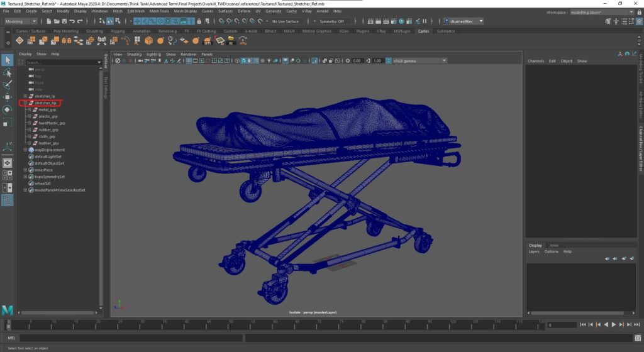Switch to the Poly Modeling shelf tab
The width and height of the screenshot is (644, 352).
[65, 31]
